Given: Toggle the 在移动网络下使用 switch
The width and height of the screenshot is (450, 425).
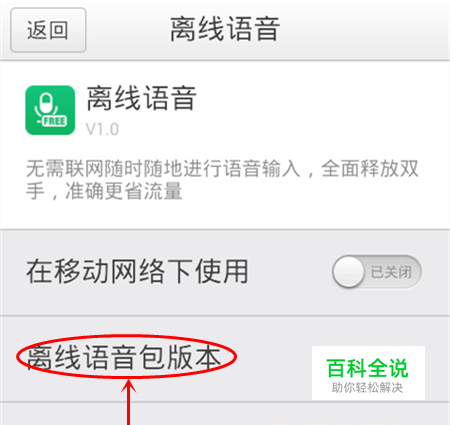Looking at the screenshot, I should [x=377, y=272].
